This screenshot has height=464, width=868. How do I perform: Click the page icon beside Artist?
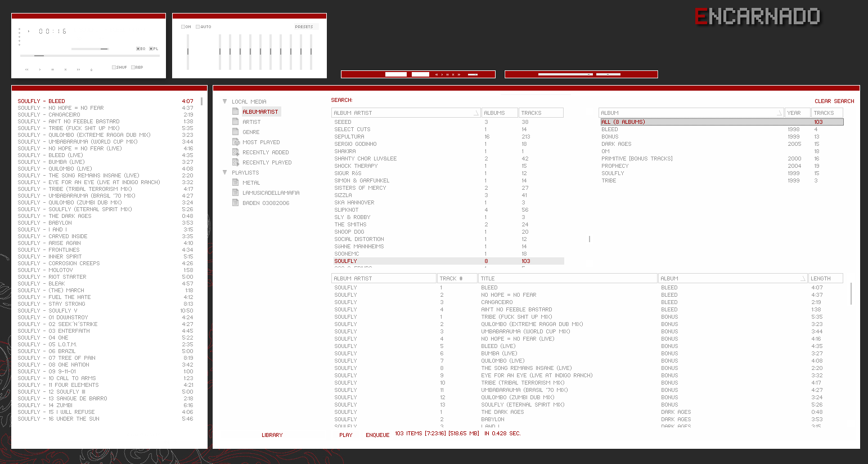pos(236,122)
